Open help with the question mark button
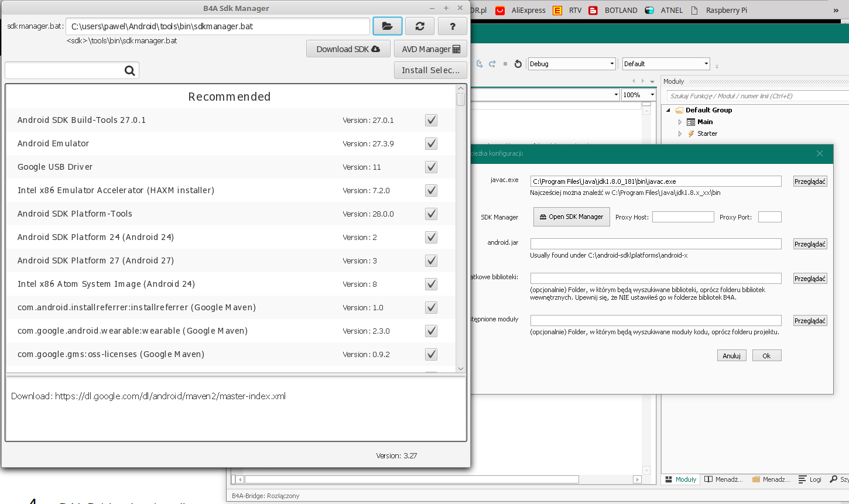The width and height of the screenshot is (849, 504). (x=452, y=26)
